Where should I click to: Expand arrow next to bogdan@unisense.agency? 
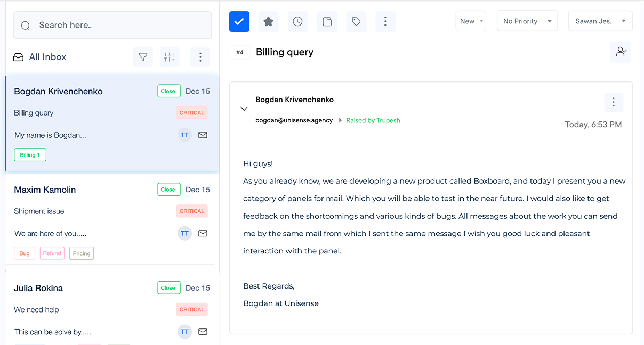click(x=341, y=120)
